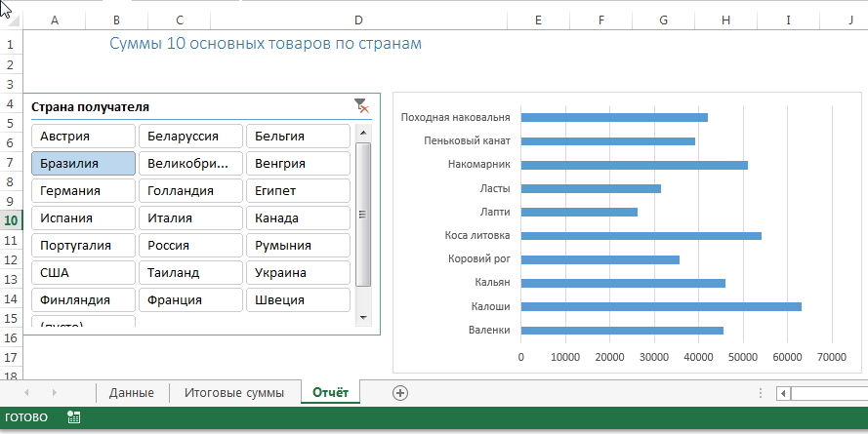Screen dimensions: 868x434
Task: Select Голландия in the slicer
Action: coord(190,191)
